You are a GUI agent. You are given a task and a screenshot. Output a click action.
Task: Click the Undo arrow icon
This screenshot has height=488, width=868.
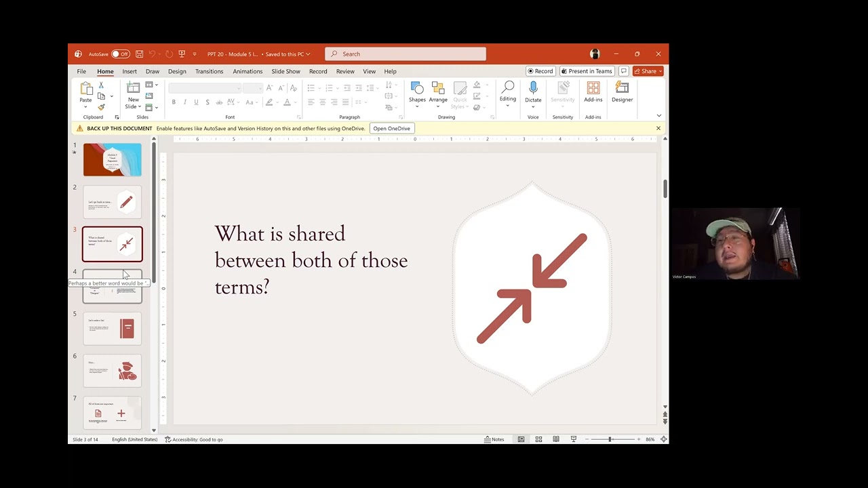point(152,54)
